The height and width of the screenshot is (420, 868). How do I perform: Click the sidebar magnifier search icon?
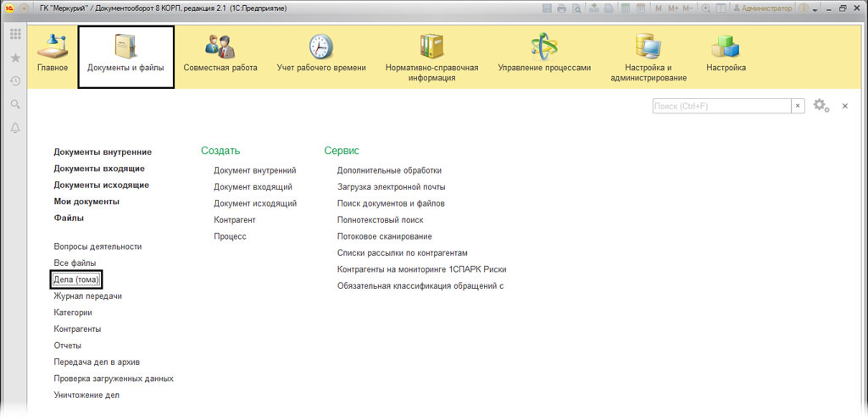[x=15, y=104]
